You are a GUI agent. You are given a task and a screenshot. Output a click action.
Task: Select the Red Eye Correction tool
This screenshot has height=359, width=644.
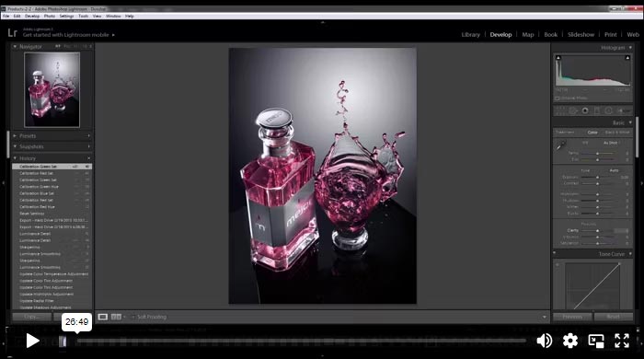click(585, 110)
